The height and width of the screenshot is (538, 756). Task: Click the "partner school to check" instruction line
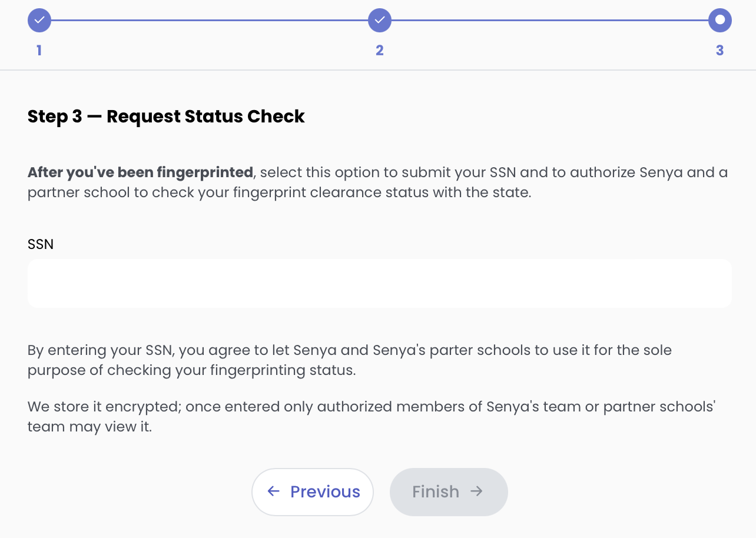tap(279, 192)
